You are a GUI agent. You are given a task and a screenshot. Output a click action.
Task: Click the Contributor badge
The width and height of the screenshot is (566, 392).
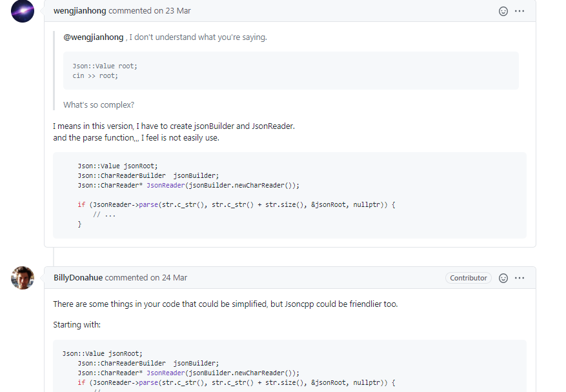coord(468,278)
